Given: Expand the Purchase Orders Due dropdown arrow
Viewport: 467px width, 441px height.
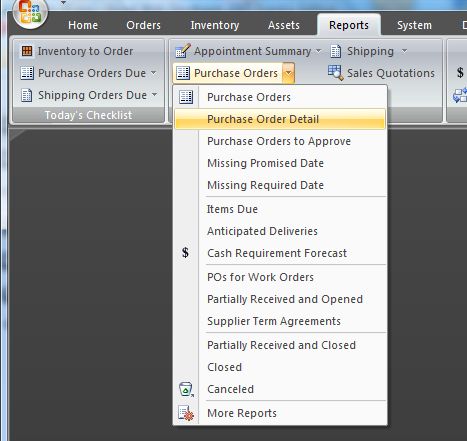Looking at the screenshot, I should (154, 72).
